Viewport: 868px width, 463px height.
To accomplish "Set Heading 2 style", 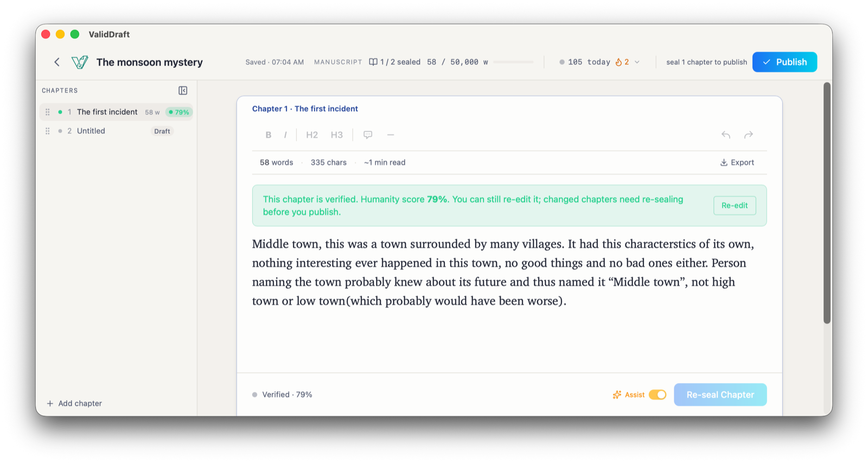I will (x=312, y=135).
